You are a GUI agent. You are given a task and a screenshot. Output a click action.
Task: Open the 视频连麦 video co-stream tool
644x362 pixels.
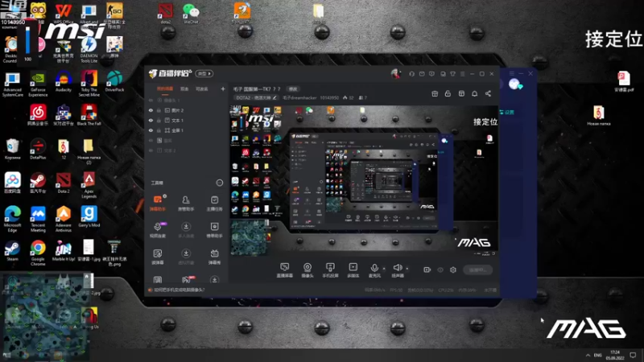158,230
